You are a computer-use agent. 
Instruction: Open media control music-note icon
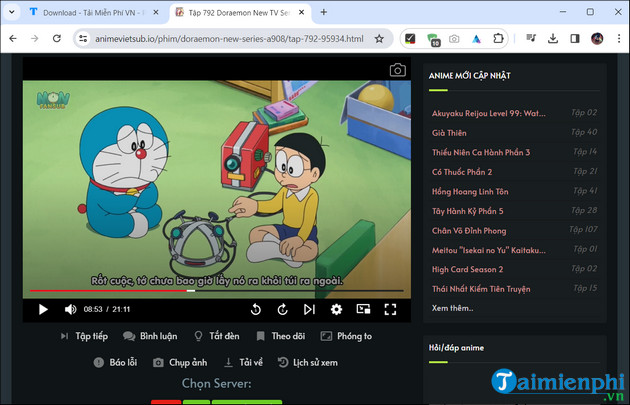tap(531, 39)
